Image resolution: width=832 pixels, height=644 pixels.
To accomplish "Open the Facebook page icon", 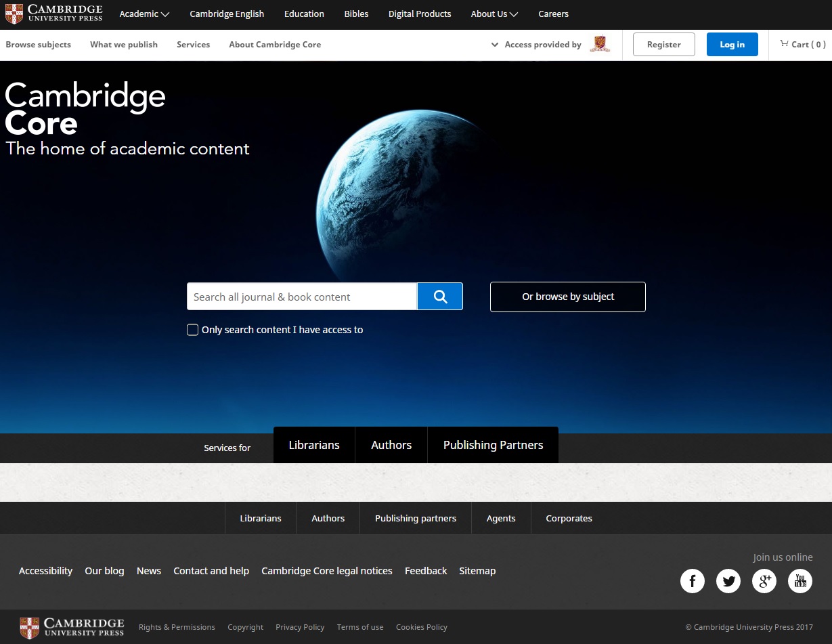I will tap(693, 580).
